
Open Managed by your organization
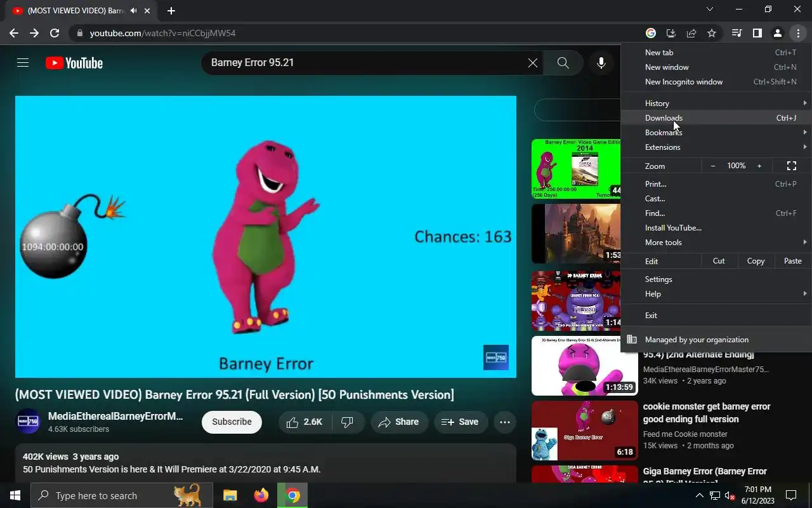click(x=716, y=339)
